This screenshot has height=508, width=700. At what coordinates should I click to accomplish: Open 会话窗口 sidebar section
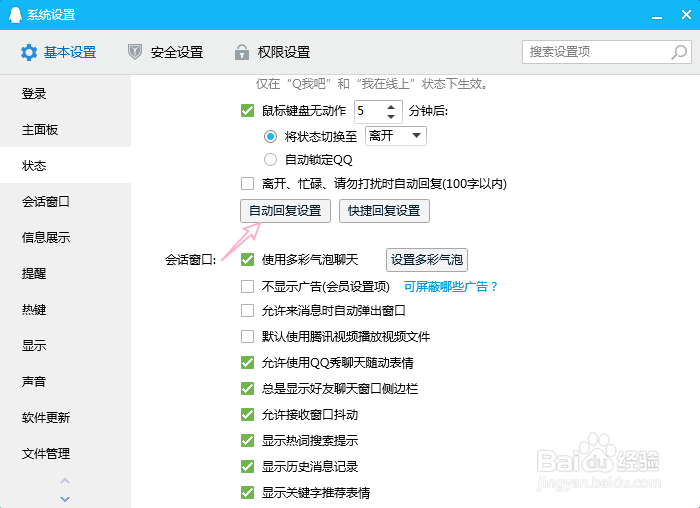tap(65, 202)
